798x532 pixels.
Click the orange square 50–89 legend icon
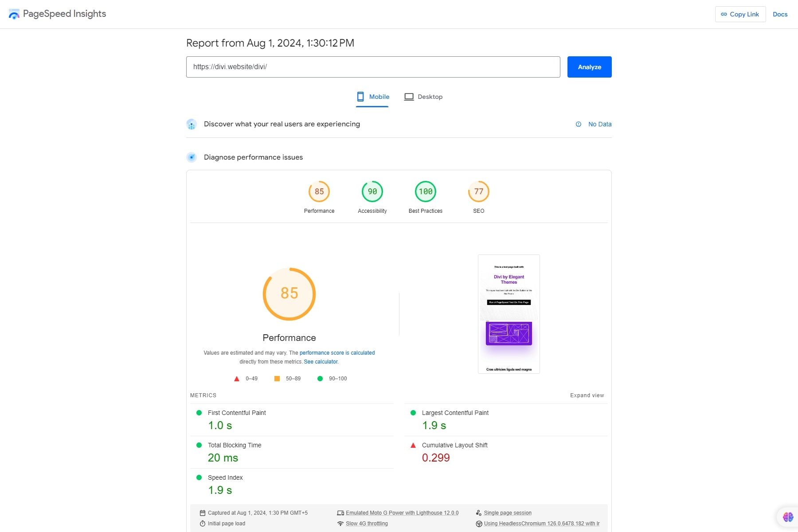click(x=277, y=379)
